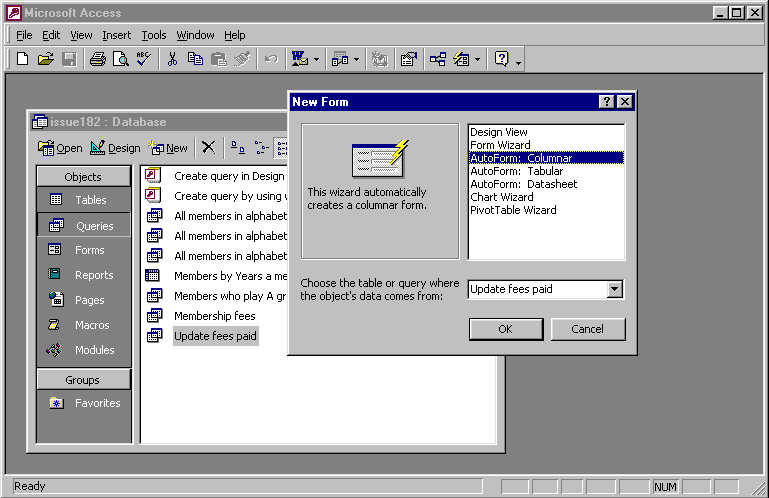
Task: Select 'Create query in Design' shortcut
Action: point(215,176)
